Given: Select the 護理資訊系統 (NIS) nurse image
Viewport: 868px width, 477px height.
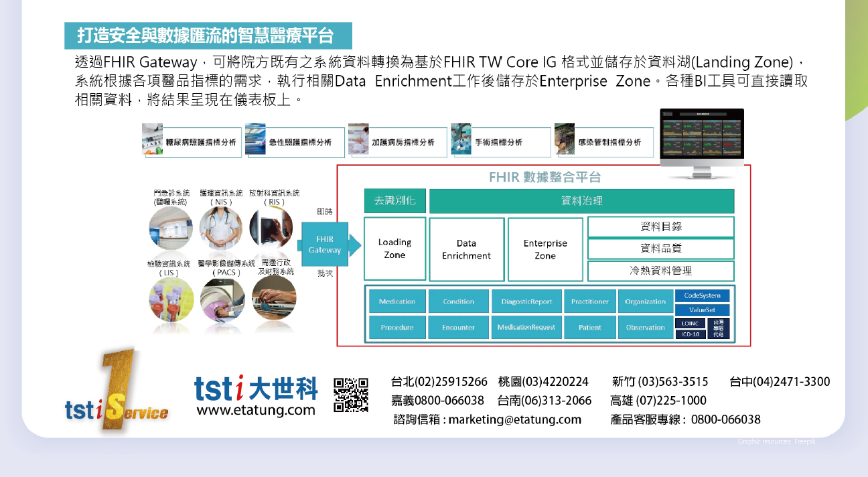Looking at the screenshot, I should coord(221,228).
